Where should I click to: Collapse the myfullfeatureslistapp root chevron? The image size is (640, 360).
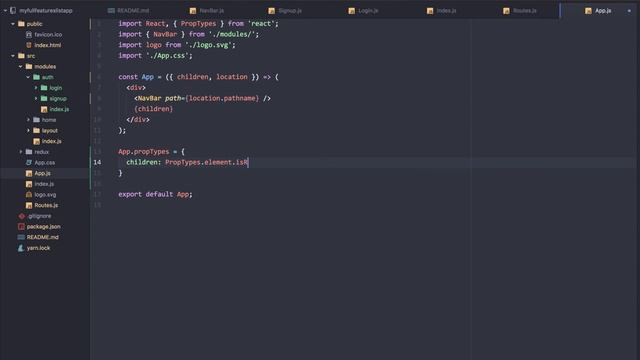[x=5, y=11]
